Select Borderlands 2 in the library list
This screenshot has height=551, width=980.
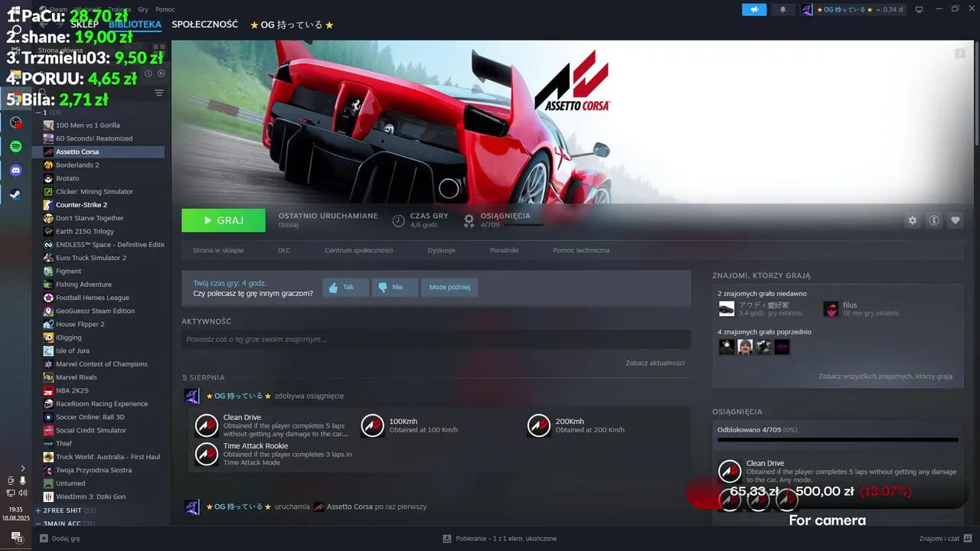(77, 165)
